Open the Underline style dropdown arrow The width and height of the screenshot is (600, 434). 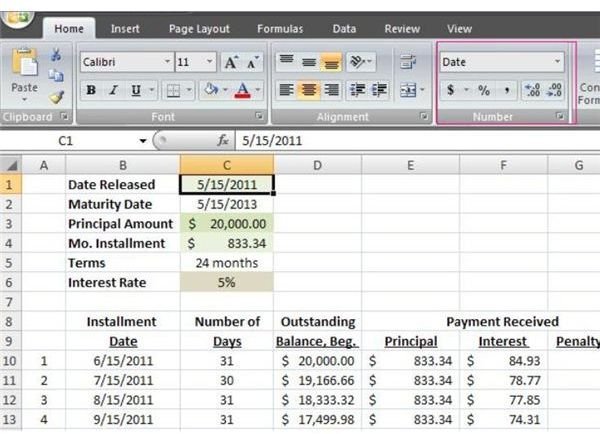click(x=152, y=90)
